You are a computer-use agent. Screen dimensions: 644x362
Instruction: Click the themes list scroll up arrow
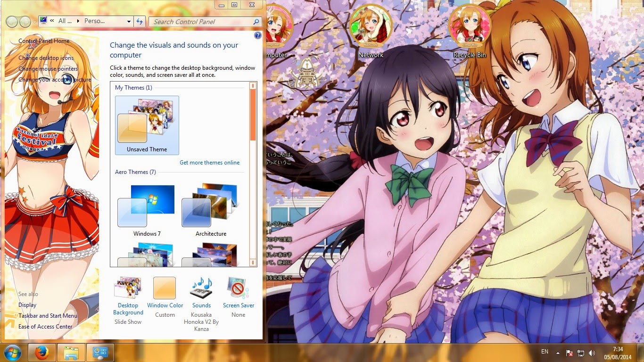(253, 86)
